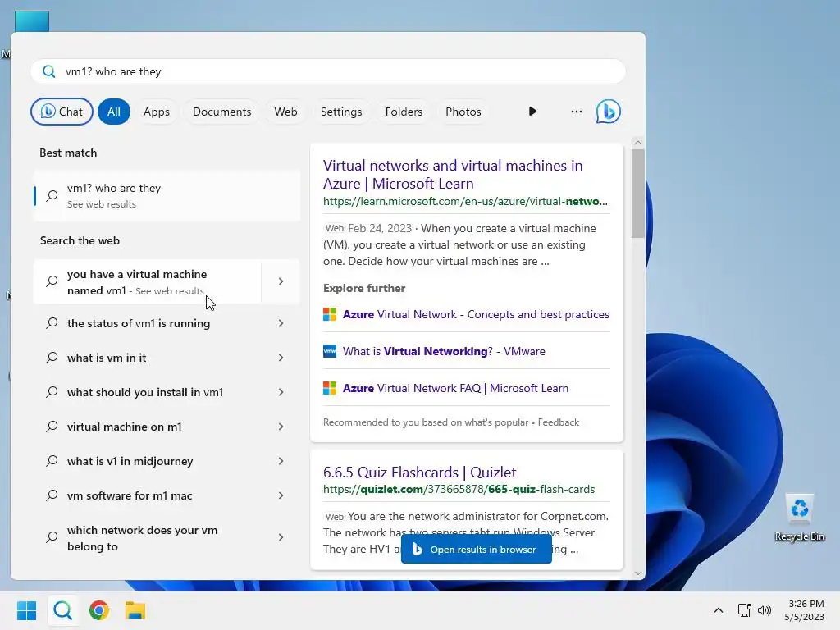Select the Folders filter tab

(404, 112)
